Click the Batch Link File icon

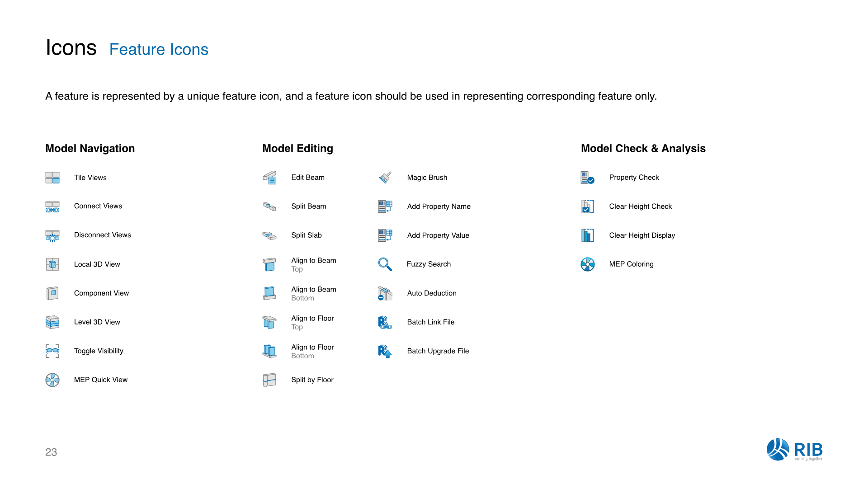point(385,322)
